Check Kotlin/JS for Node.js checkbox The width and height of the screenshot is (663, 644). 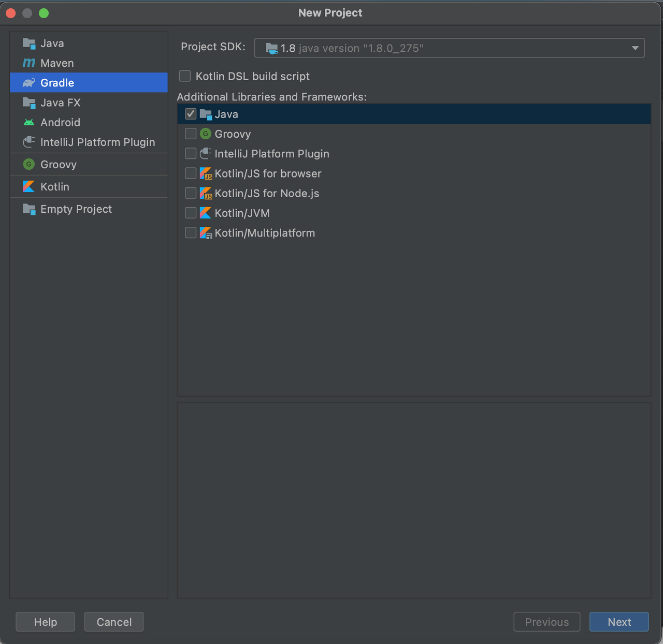point(191,193)
